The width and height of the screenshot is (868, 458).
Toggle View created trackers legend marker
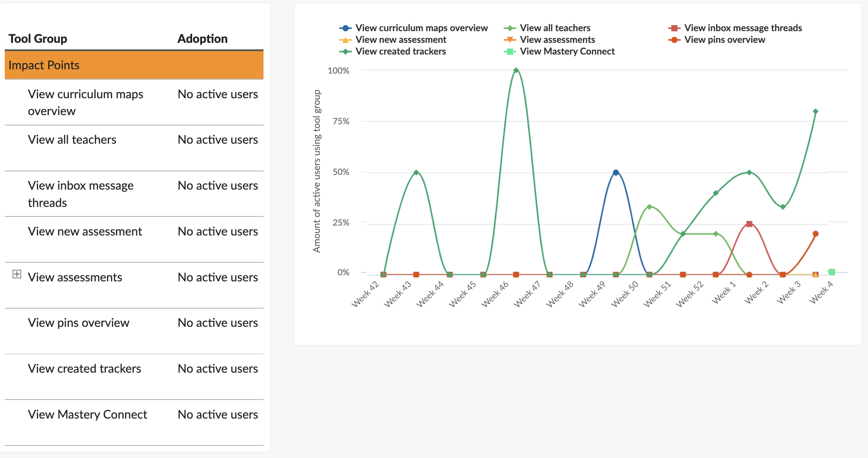point(345,52)
